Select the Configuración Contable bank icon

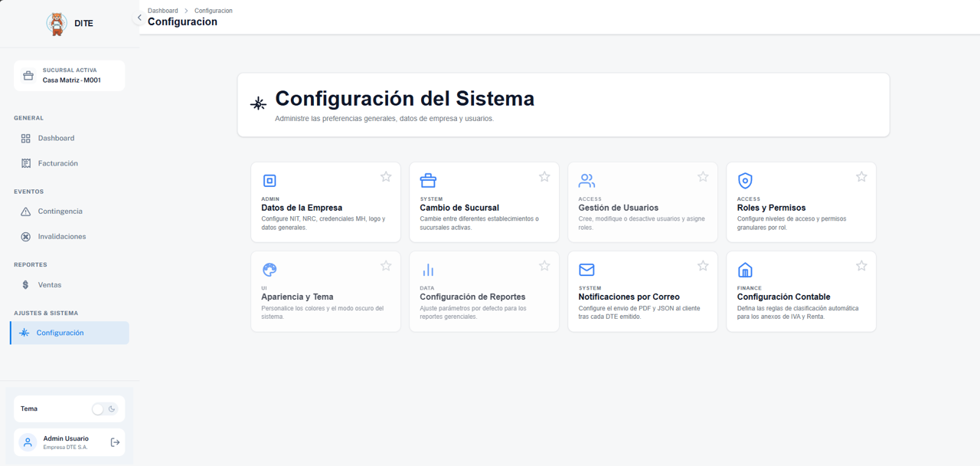pyautogui.click(x=745, y=270)
